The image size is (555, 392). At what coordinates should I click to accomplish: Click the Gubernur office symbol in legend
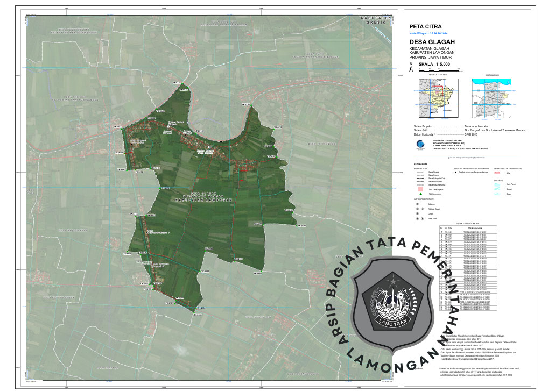[x=417, y=204]
